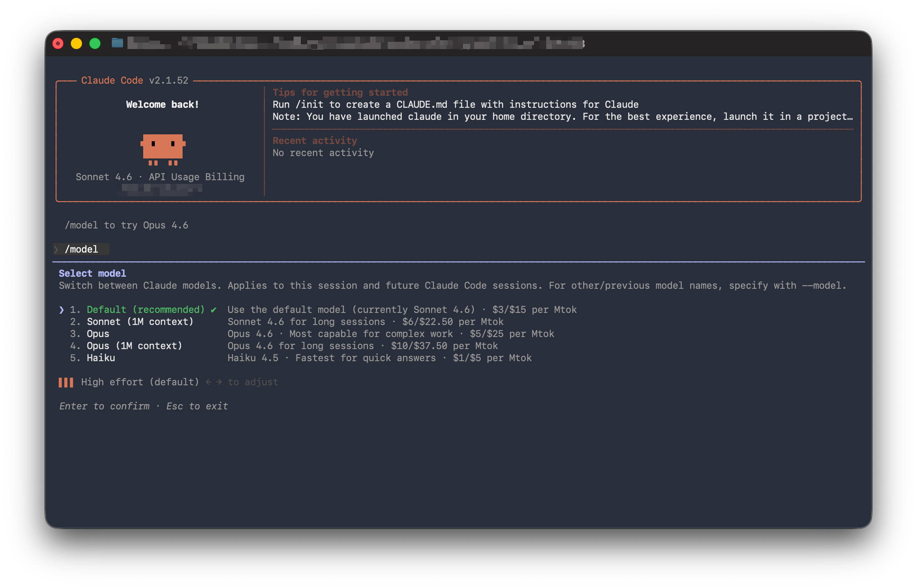Click the 'Run /init to create a CLAUDE.md' tip
This screenshot has height=588, width=917.
pos(456,105)
